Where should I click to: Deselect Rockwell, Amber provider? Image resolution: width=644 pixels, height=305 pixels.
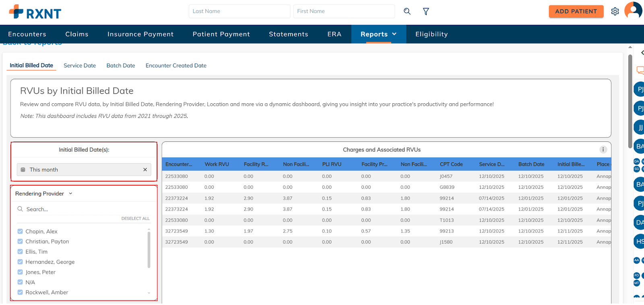click(20, 293)
